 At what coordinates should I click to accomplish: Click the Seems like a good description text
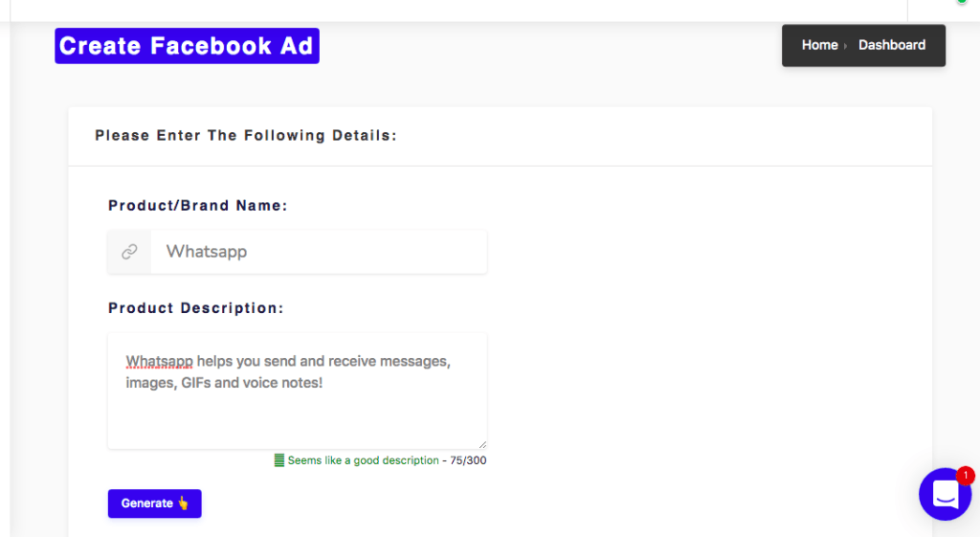coord(363,460)
